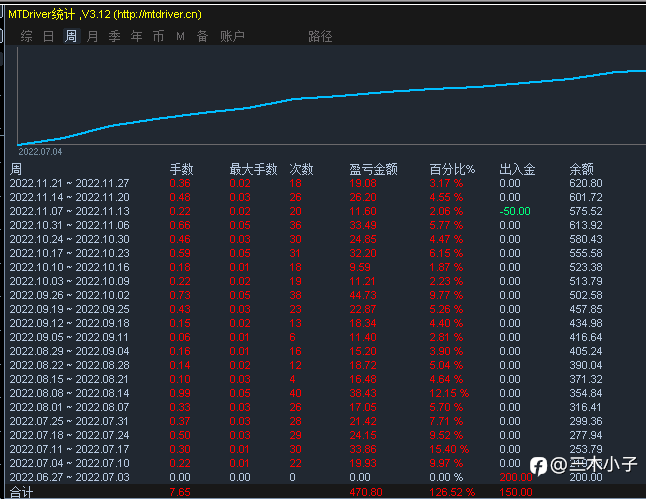Select the 周 weekly tab
This screenshot has height=499, width=646.
[70, 36]
